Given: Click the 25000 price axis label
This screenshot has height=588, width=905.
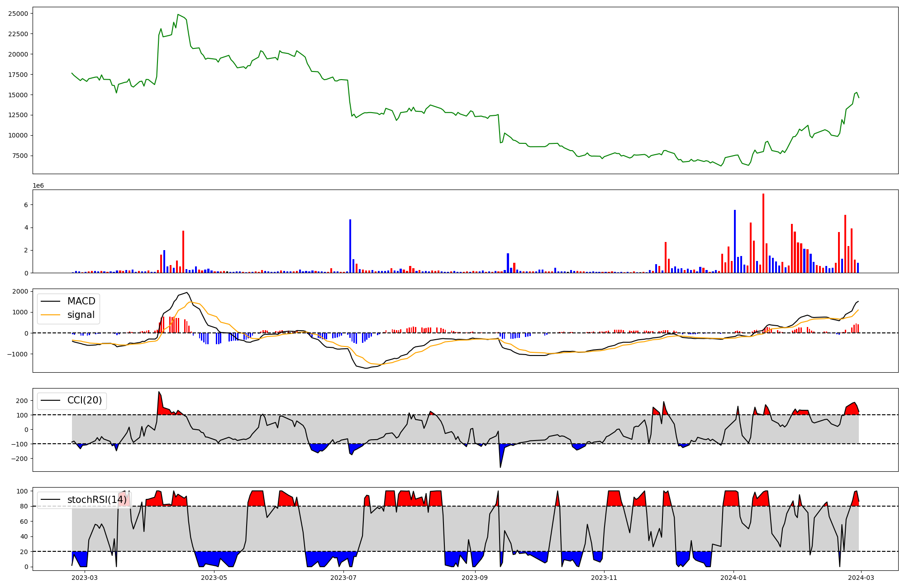Looking at the screenshot, I should [x=18, y=14].
